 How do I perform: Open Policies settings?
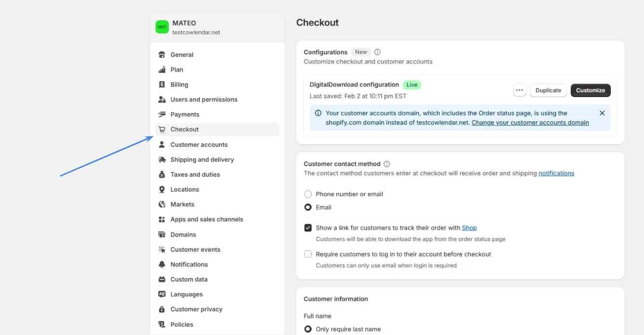217,324
